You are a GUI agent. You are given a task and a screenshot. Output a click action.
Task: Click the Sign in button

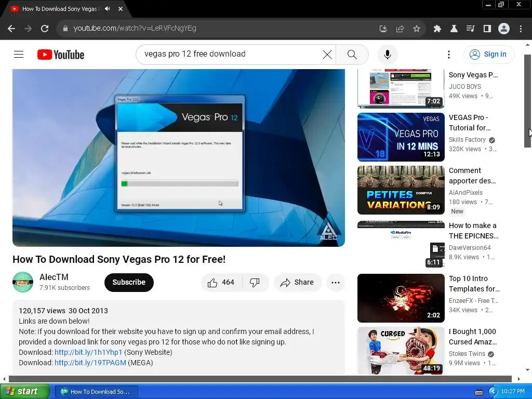(x=488, y=54)
